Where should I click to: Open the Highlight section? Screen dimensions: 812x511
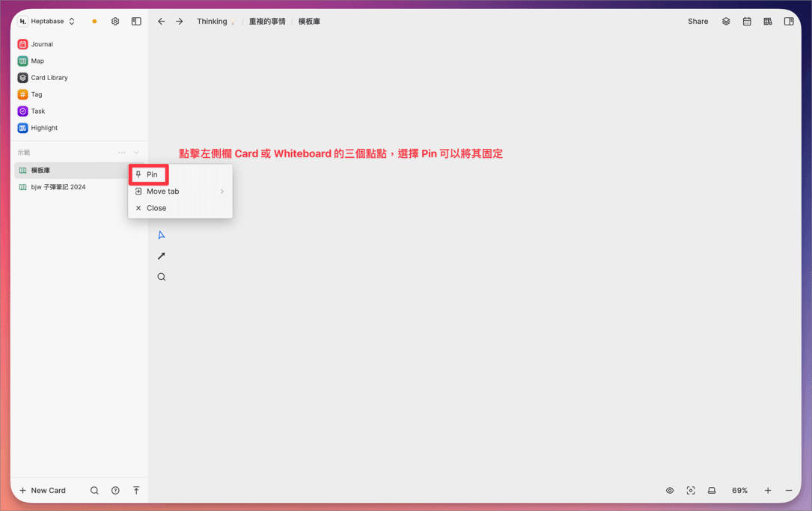[38, 128]
